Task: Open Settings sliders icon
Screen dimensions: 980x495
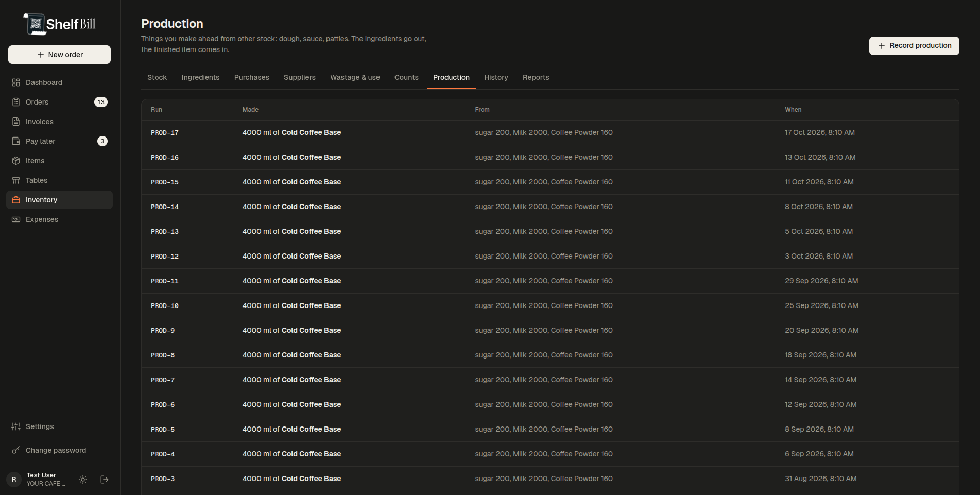Action: click(16, 426)
